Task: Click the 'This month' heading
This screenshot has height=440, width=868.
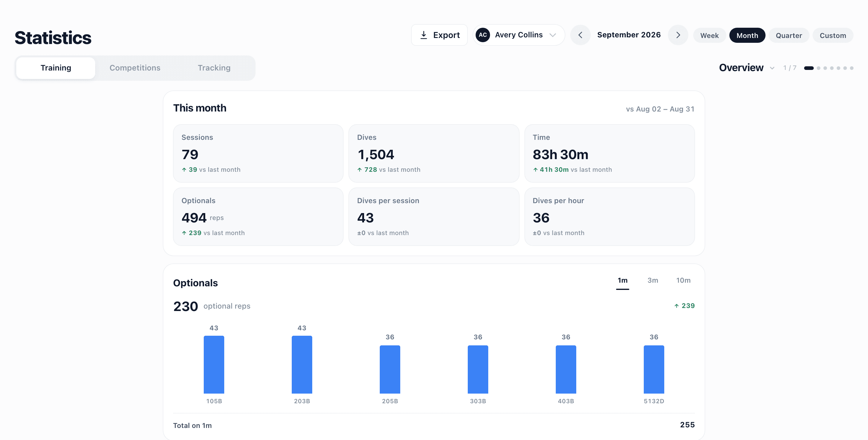Action: coord(200,108)
